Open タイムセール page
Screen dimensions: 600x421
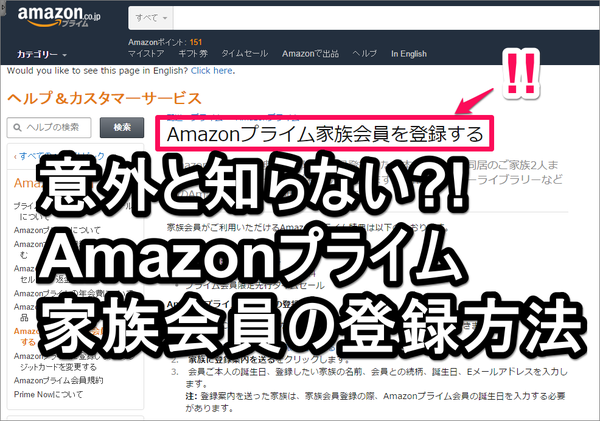245,54
